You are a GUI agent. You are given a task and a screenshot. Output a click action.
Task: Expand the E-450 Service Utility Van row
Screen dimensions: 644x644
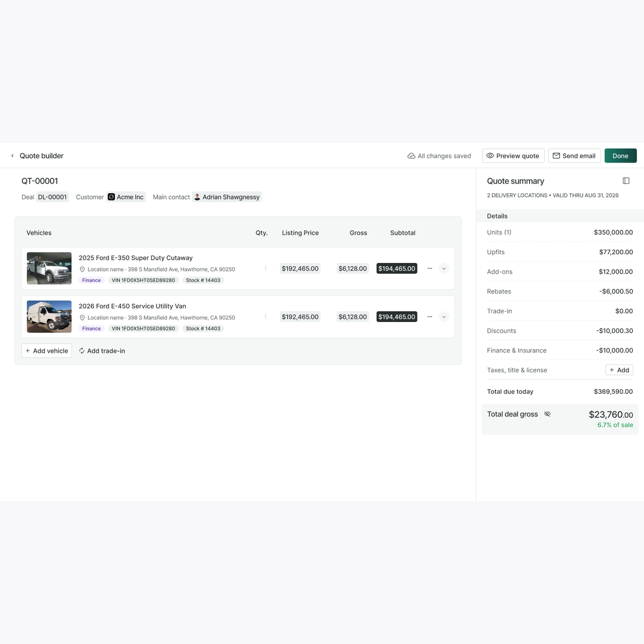(x=444, y=317)
